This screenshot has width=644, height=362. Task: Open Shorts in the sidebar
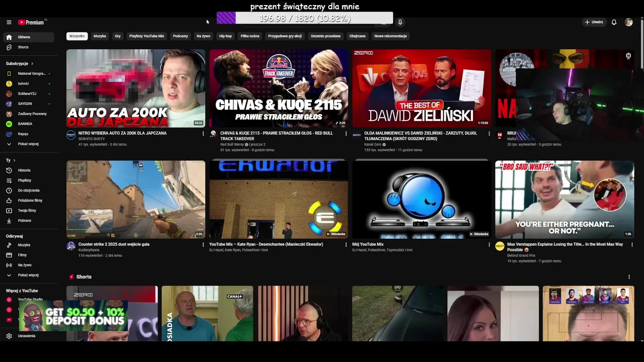pyautogui.click(x=28, y=47)
